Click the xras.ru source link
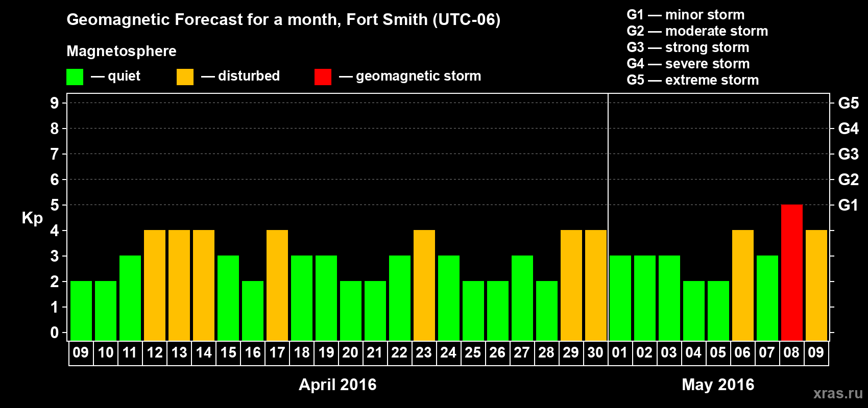The width and height of the screenshot is (868, 408). tap(838, 393)
